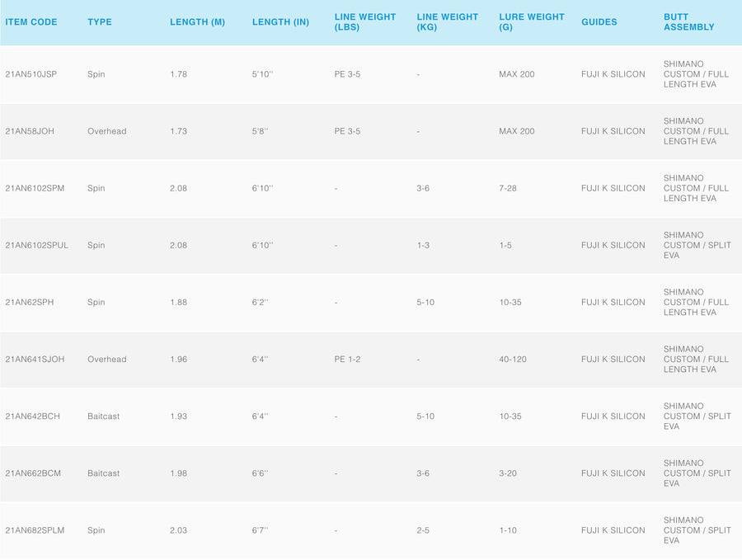Click the ITEM CODE column header
Image resolution: width=742 pixels, height=560 pixels.
pyautogui.click(x=31, y=22)
